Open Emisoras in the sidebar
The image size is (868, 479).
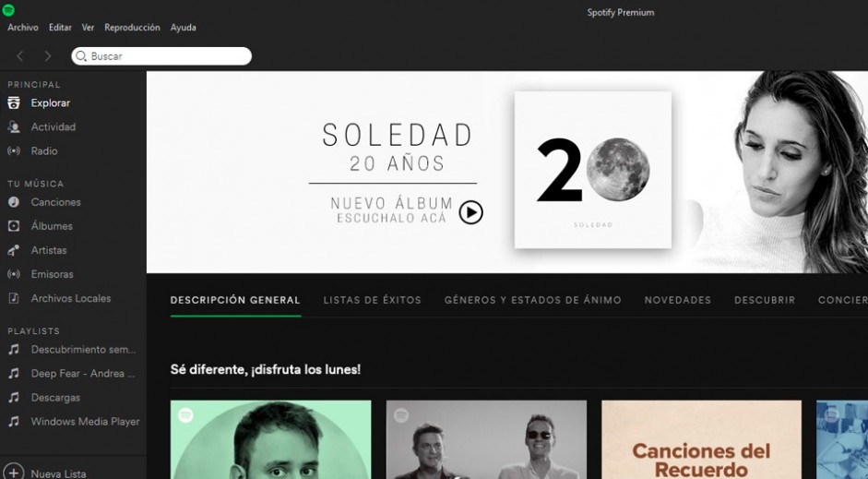click(52, 274)
